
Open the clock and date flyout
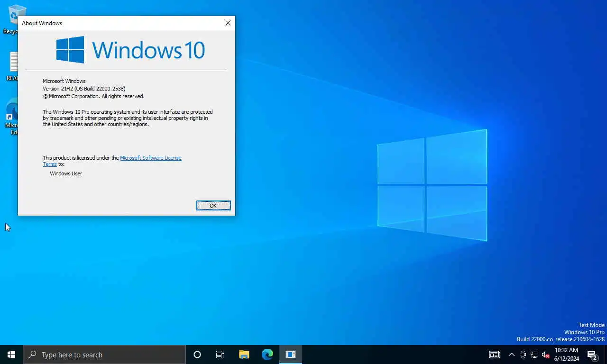[567, 355]
